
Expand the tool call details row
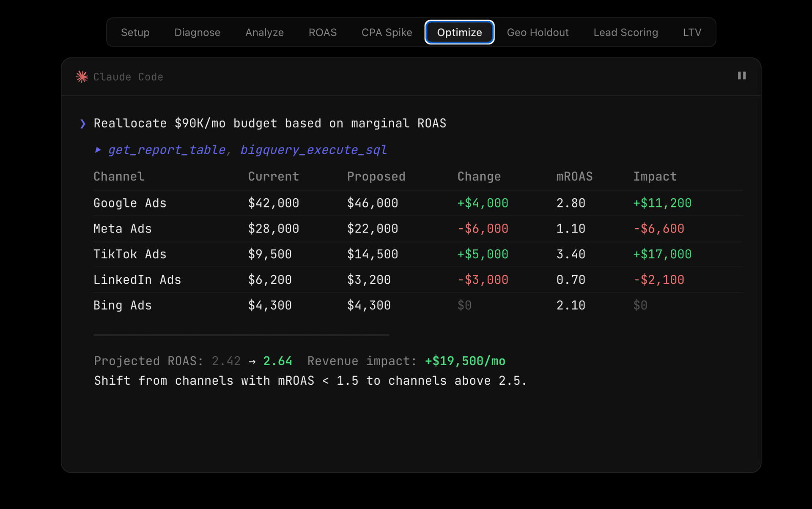241,150
